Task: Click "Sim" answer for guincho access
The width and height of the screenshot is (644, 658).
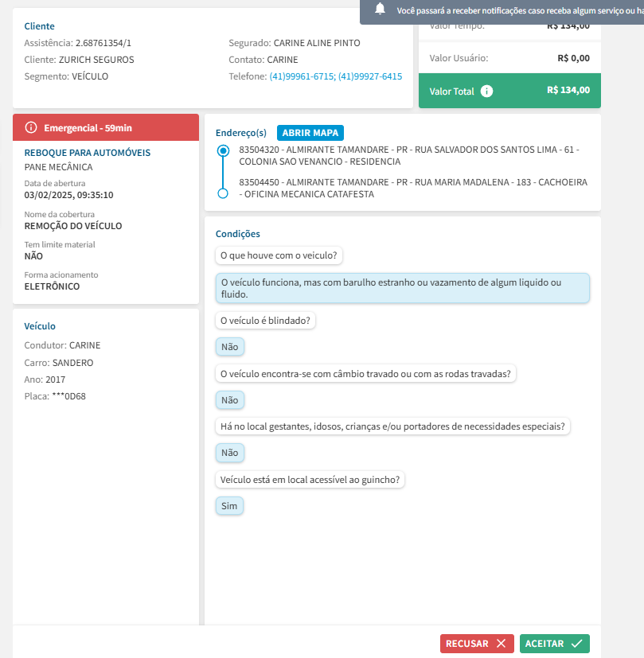Action: click(229, 506)
